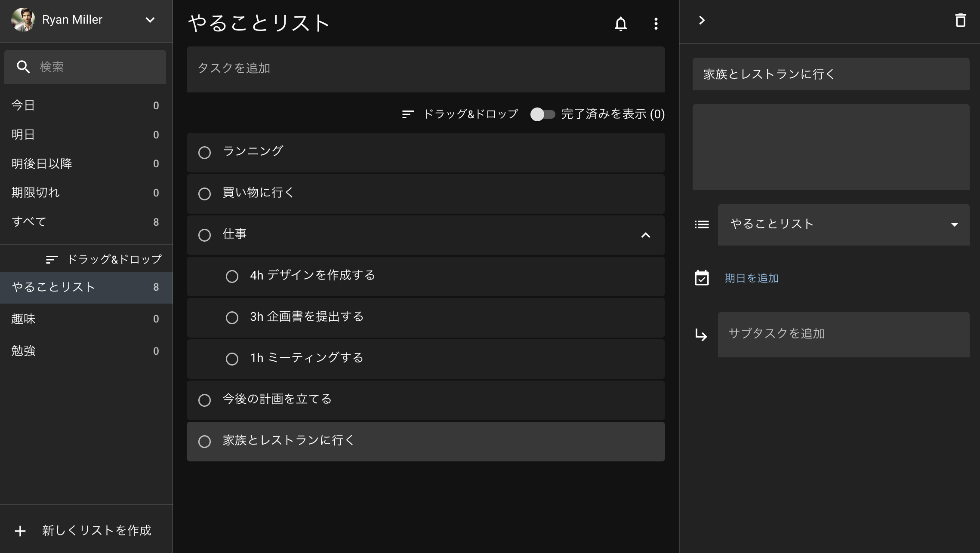Collapse the detail panel with the arrow icon
This screenshot has height=553, width=980.
[702, 20]
